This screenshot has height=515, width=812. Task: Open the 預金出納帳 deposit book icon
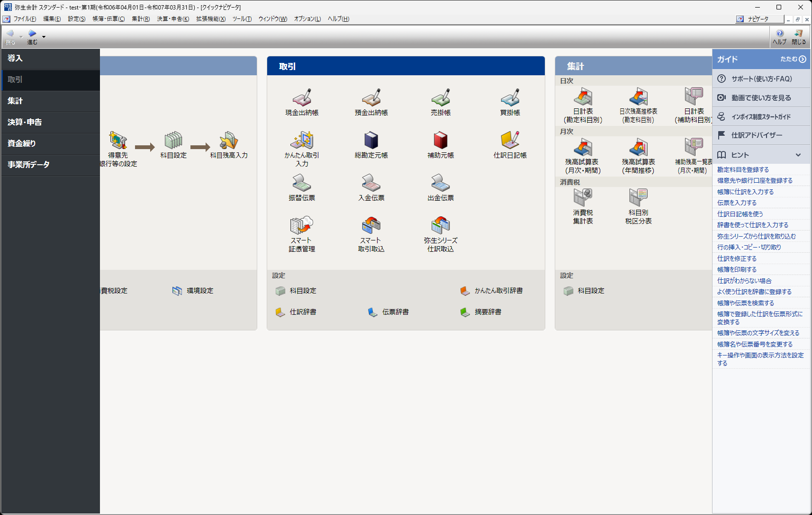tap(371, 98)
